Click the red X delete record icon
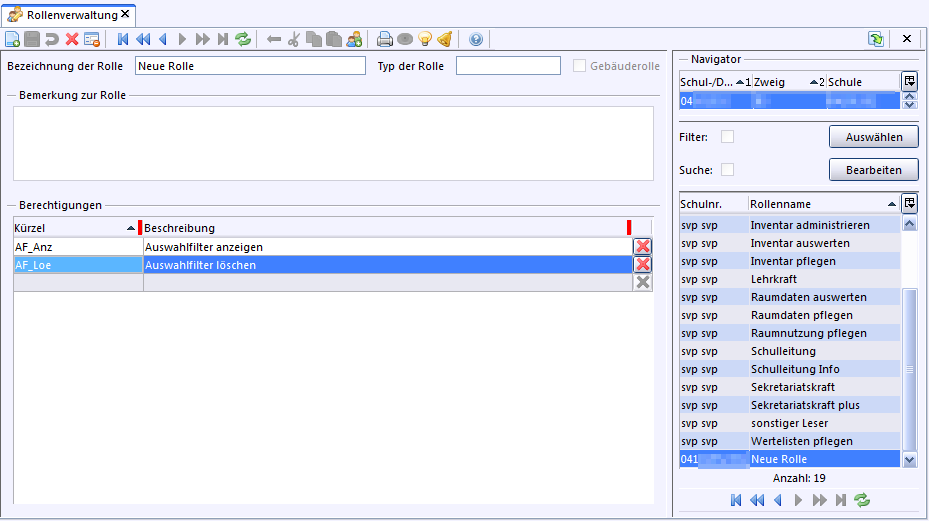 (x=72, y=40)
